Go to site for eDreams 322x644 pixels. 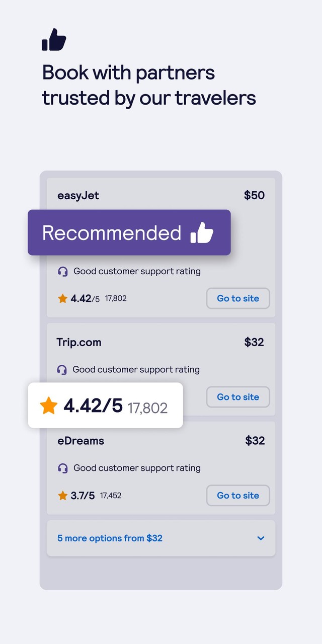[238, 496]
